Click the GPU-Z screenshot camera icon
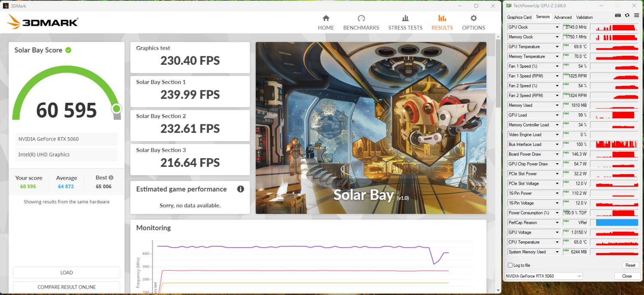The height and width of the screenshot is (295, 644). tap(618, 15)
